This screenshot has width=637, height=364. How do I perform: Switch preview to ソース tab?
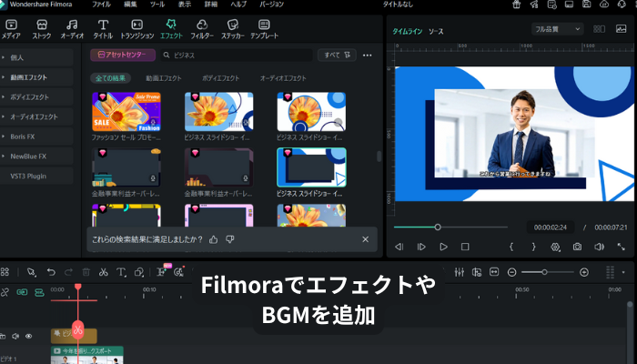point(436,31)
